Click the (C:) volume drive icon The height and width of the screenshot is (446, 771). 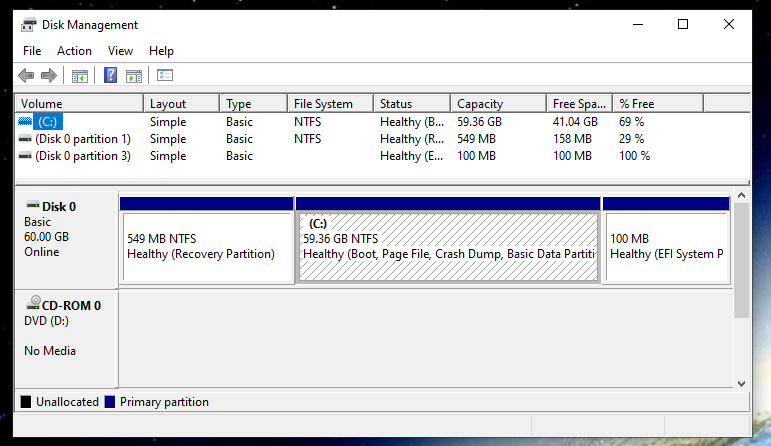(x=25, y=121)
